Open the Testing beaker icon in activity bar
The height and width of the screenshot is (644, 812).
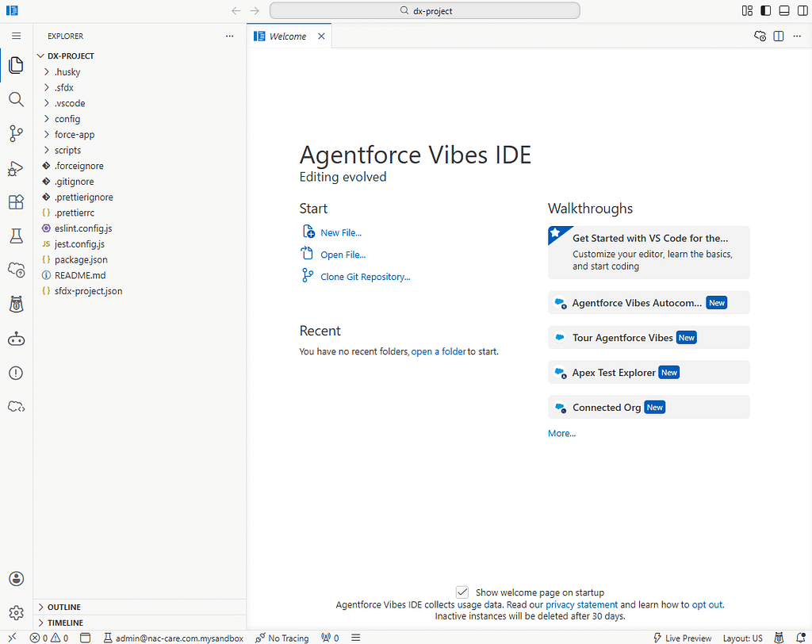point(16,236)
